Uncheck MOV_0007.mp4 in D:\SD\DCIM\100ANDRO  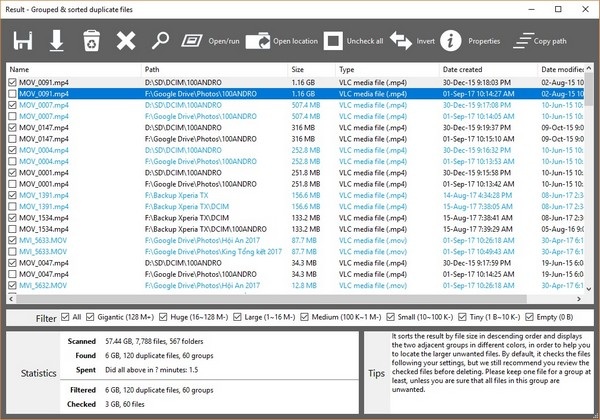point(12,105)
